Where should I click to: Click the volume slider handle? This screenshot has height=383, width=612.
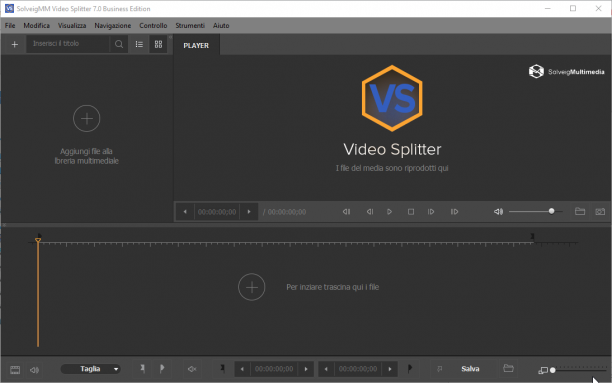point(551,211)
